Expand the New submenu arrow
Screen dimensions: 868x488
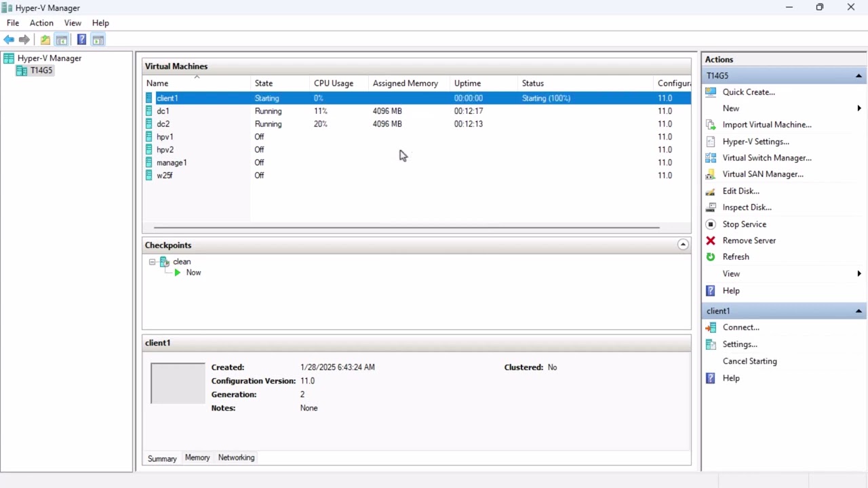[859, 108]
